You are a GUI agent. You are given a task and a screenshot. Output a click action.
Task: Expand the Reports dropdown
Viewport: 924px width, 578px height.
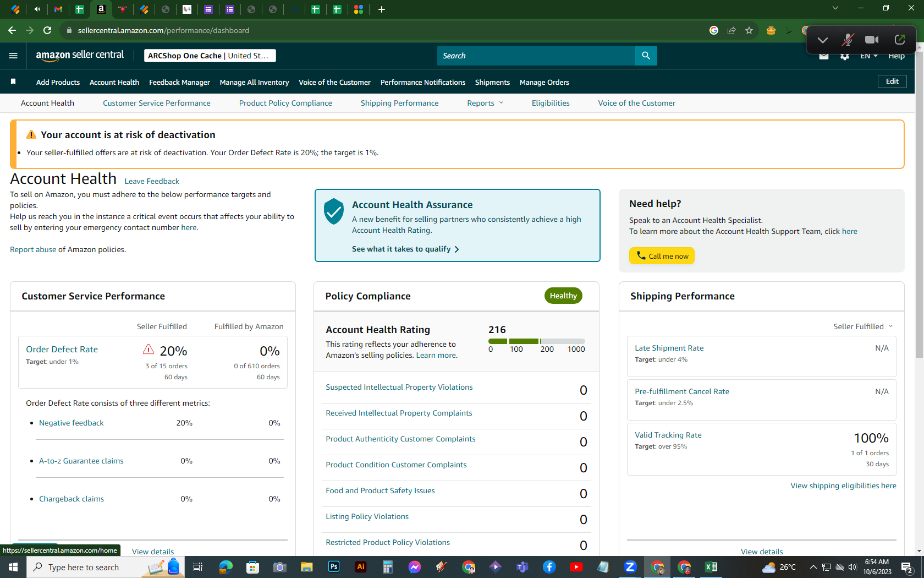(485, 103)
